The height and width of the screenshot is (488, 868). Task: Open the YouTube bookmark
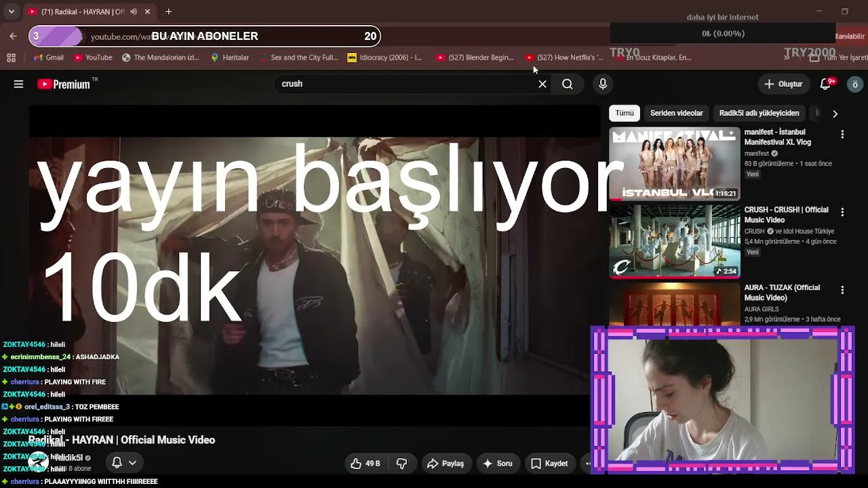[93, 58]
